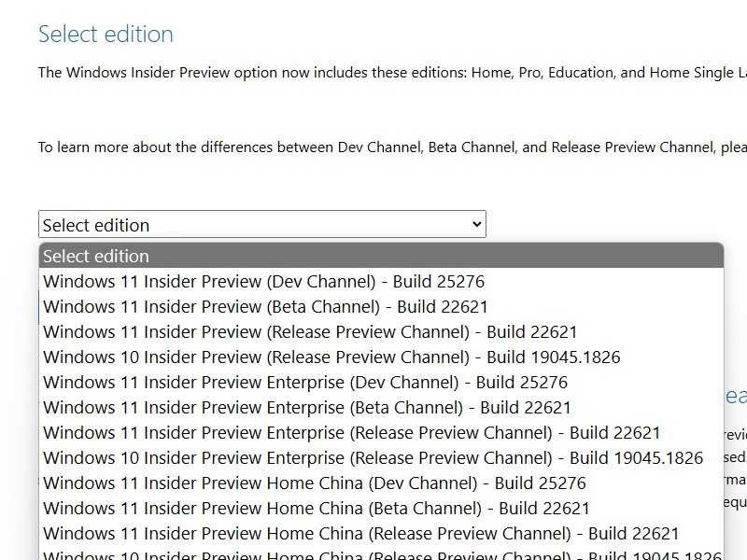Click the cut-off blue heading right of the list
The width and height of the screenshot is (747, 560).
point(736,396)
